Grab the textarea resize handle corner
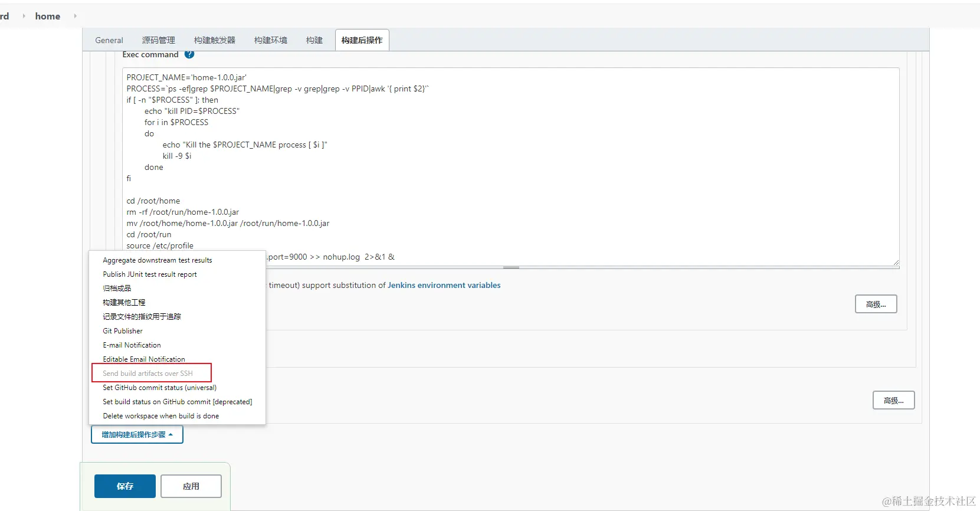The width and height of the screenshot is (980, 511). coord(896,262)
